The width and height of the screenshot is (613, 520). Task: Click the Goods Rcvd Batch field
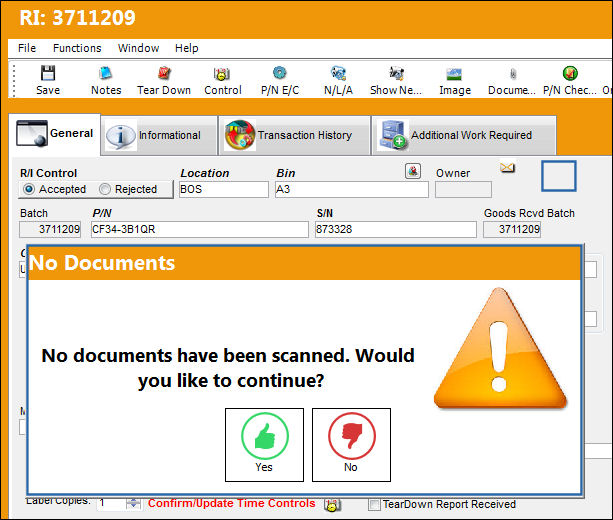click(x=512, y=229)
